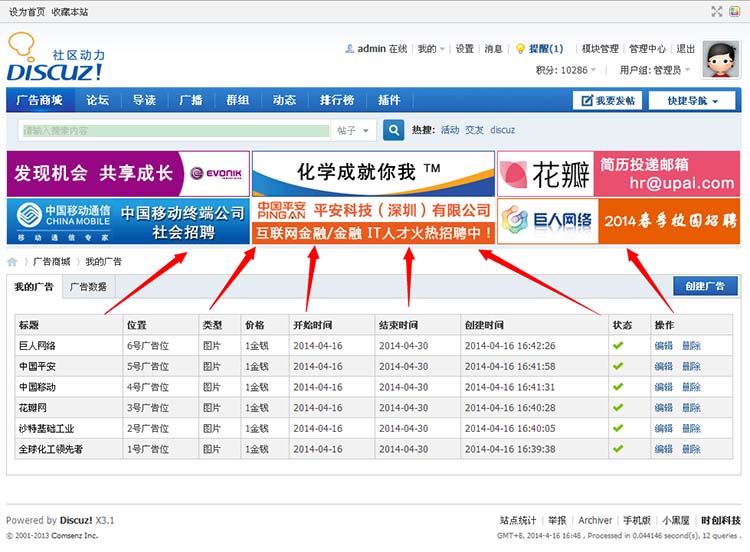Click the user icon beside admin
This screenshot has width=750, height=552.
pos(350,49)
